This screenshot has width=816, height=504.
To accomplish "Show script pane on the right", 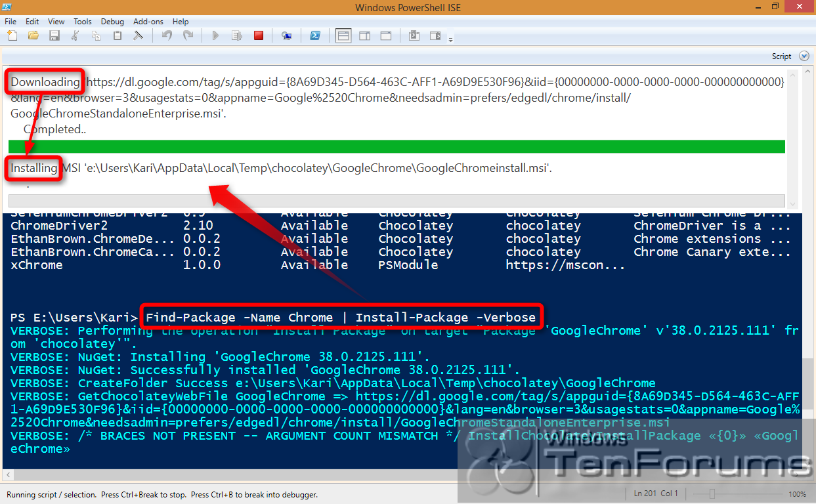I will 364,35.
